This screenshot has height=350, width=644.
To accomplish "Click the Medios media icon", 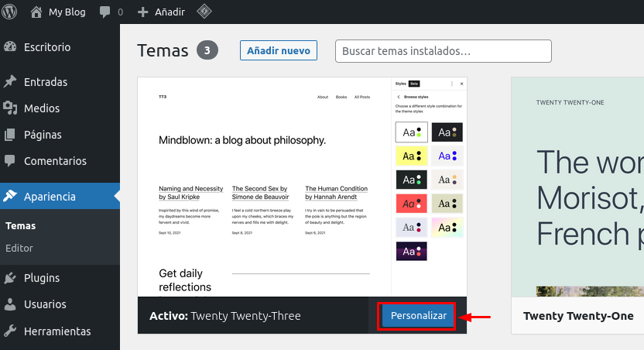I will pyautogui.click(x=10, y=108).
